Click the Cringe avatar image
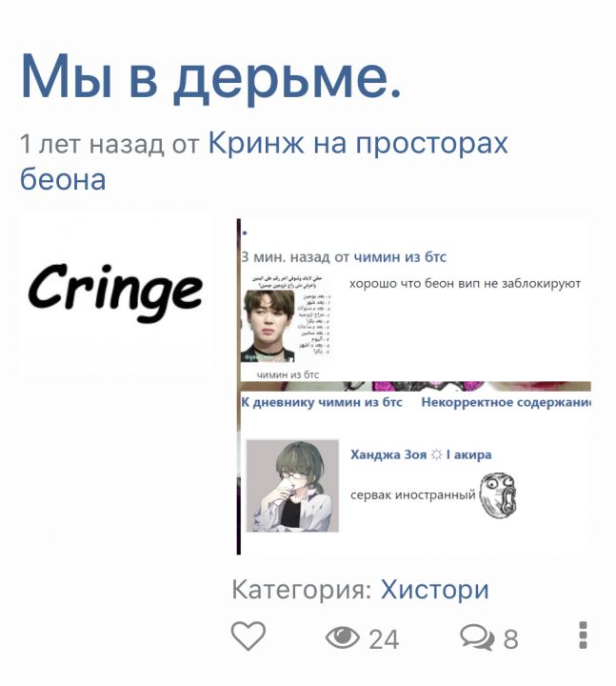The height and width of the screenshot is (686, 616). pyautogui.click(x=115, y=293)
